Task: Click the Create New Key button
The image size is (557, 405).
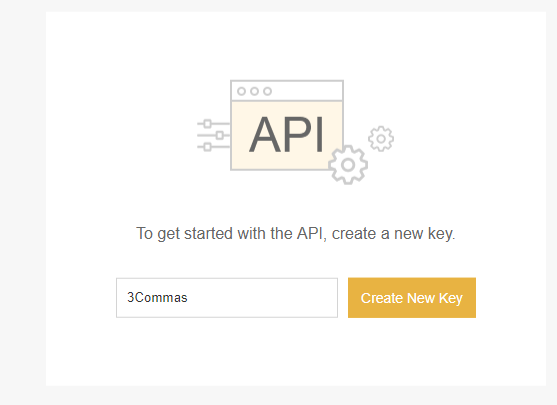Action: [412, 298]
